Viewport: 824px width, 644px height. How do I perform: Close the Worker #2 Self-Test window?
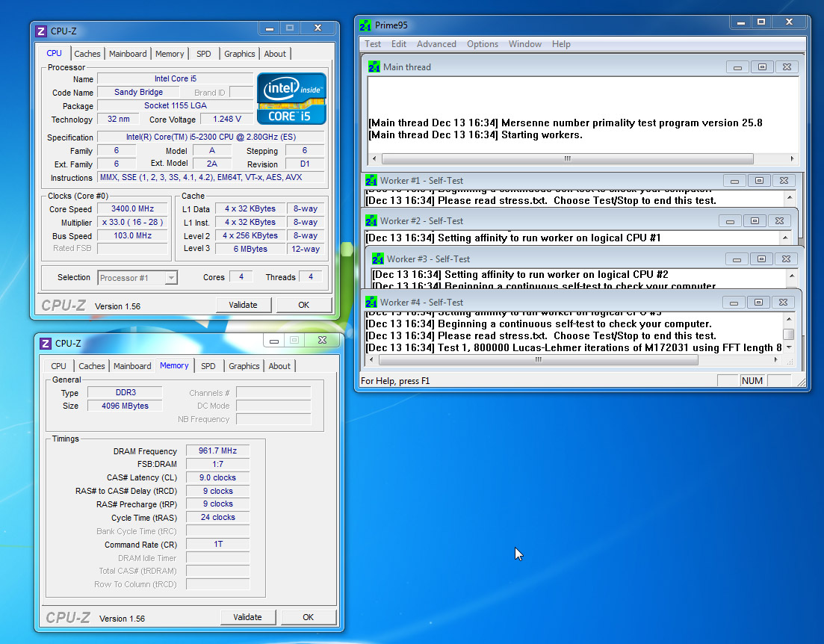pyautogui.click(x=779, y=221)
